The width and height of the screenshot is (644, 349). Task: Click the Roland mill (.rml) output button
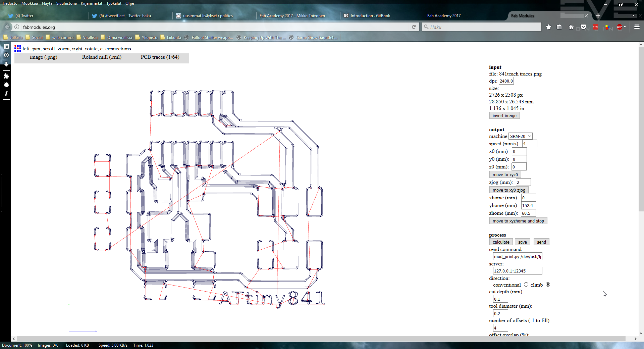102,57
